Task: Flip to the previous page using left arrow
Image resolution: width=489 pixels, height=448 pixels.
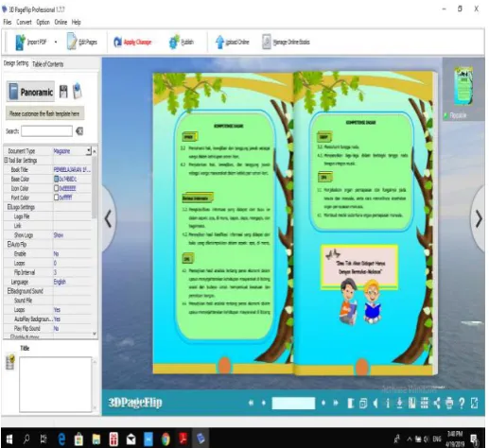Action: (108, 218)
